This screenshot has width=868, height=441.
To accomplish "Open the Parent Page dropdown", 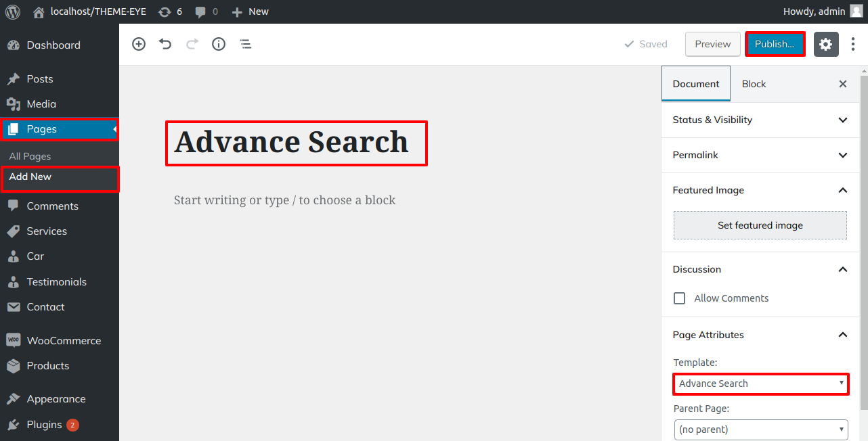I will (x=761, y=430).
